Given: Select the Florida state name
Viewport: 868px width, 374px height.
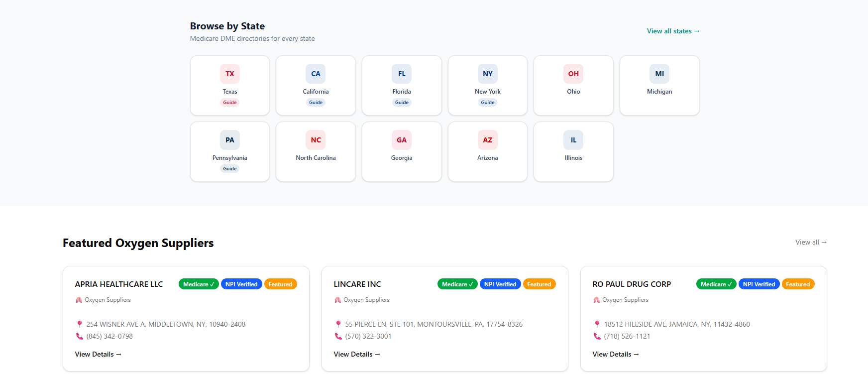Looking at the screenshot, I should (402, 92).
